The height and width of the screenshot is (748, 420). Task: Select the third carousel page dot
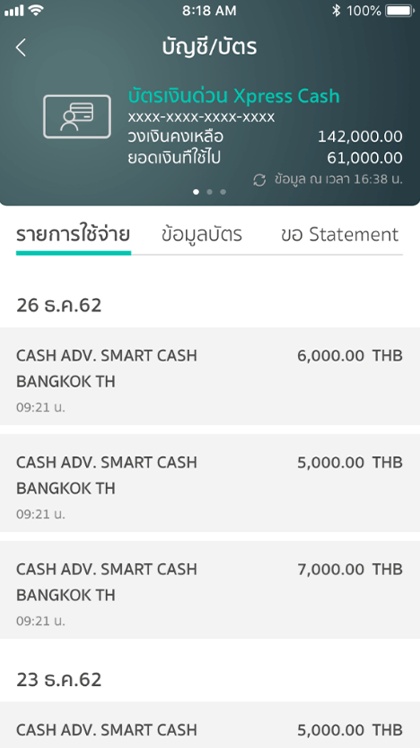[x=223, y=192]
